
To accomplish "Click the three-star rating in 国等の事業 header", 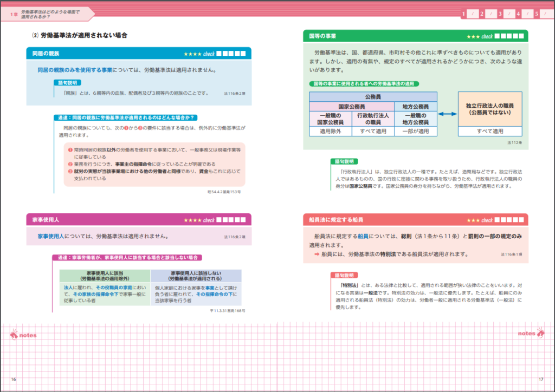I will click(473, 36).
